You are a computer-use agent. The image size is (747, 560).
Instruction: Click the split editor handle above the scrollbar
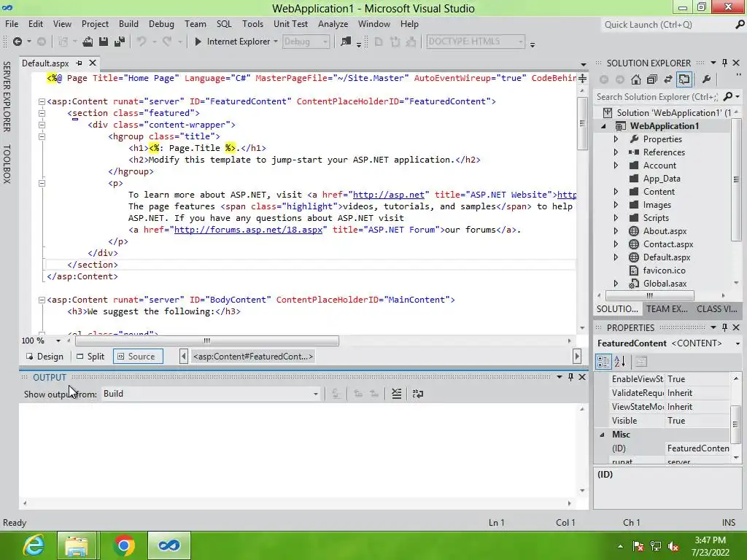(582, 79)
